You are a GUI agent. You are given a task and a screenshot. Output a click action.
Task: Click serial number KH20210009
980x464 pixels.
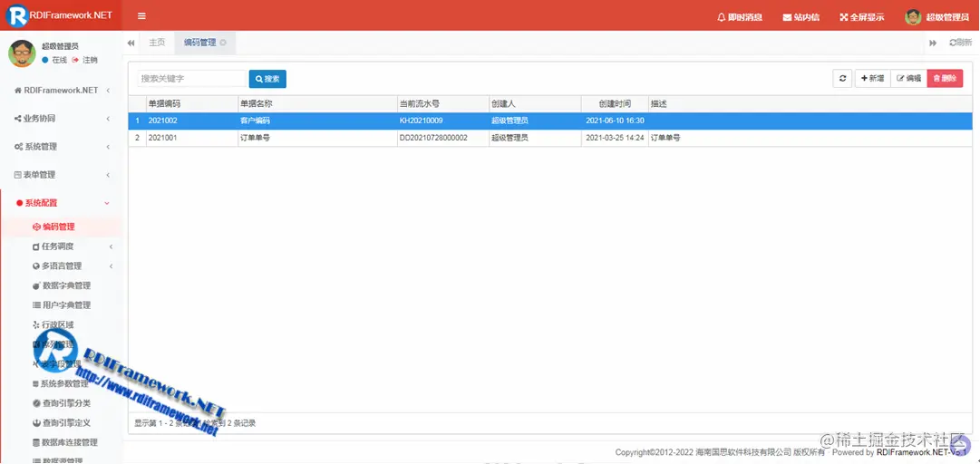[x=422, y=121]
